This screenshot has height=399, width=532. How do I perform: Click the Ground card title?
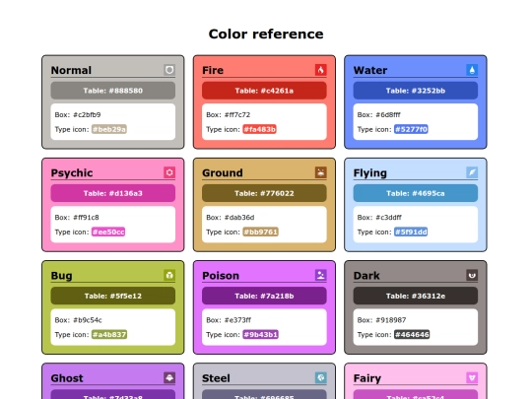223,173
